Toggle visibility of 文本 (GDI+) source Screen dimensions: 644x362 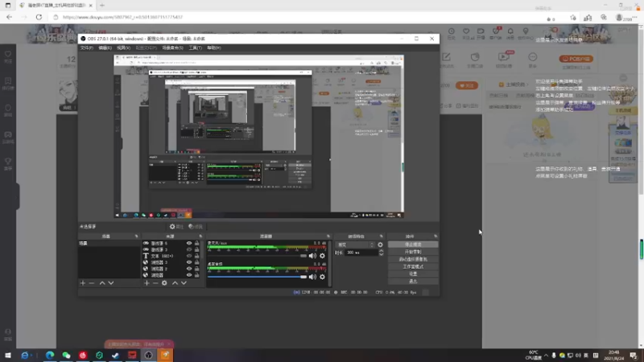click(189, 256)
